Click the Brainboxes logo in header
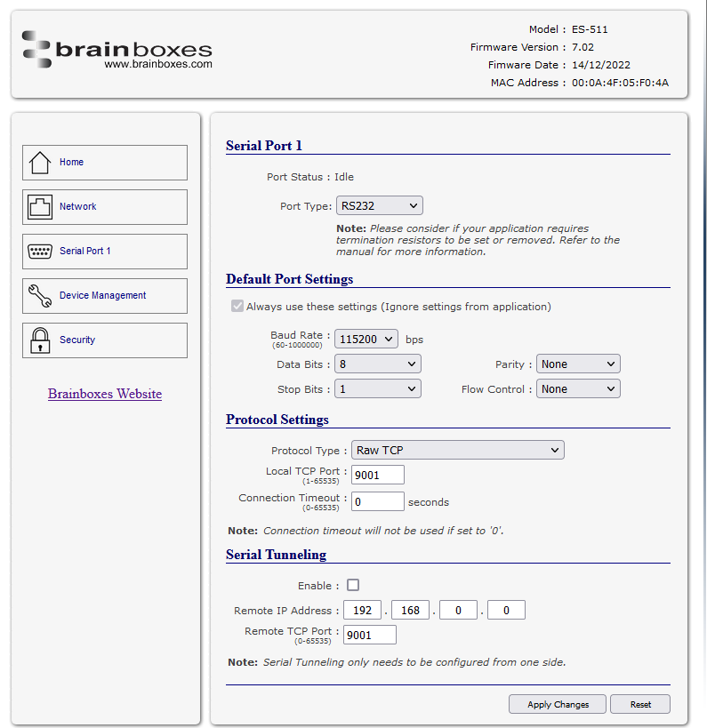The image size is (707, 728). pyautogui.click(x=117, y=51)
